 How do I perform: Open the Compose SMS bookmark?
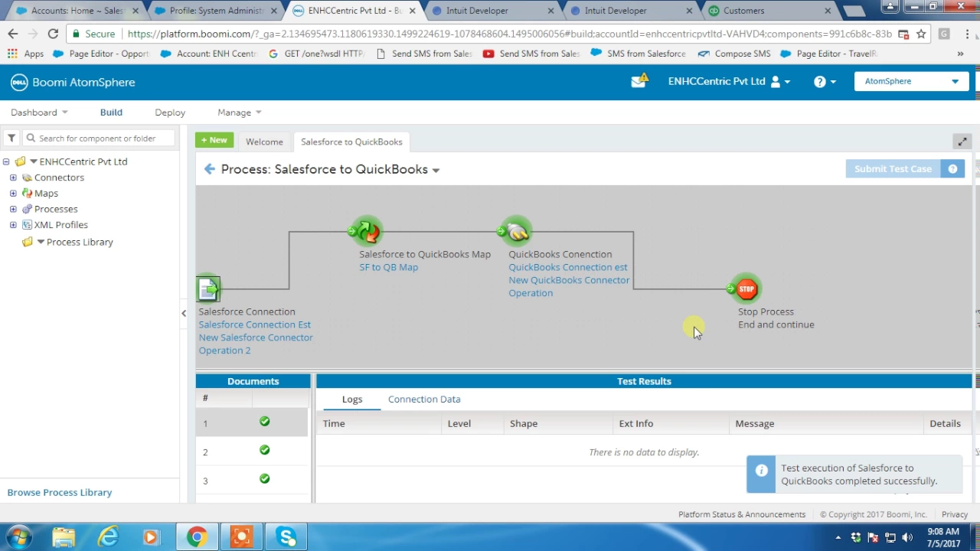[734, 54]
